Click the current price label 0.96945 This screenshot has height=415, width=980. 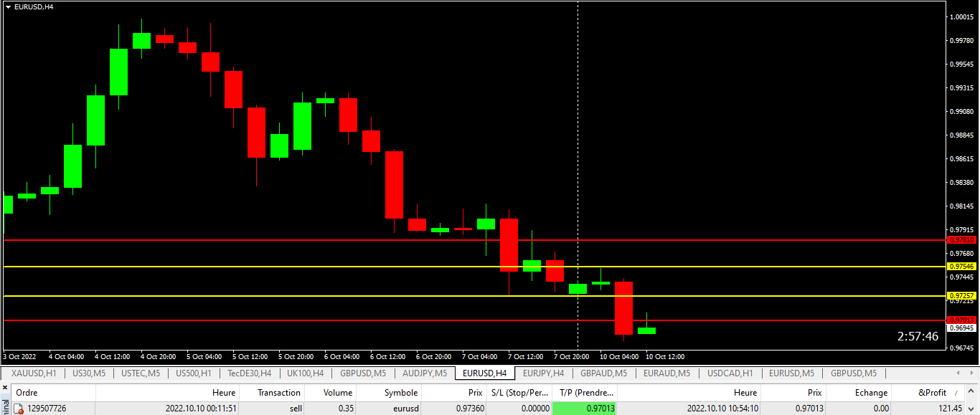(961, 328)
